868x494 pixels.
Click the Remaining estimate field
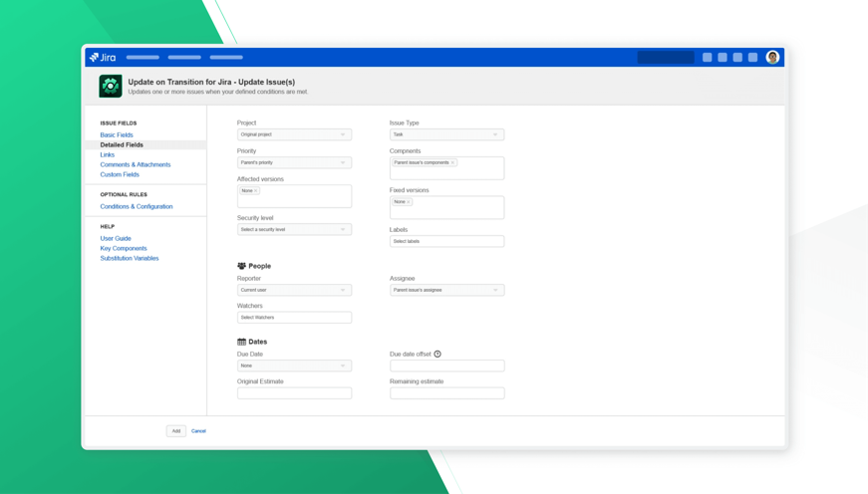pos(446,393)
